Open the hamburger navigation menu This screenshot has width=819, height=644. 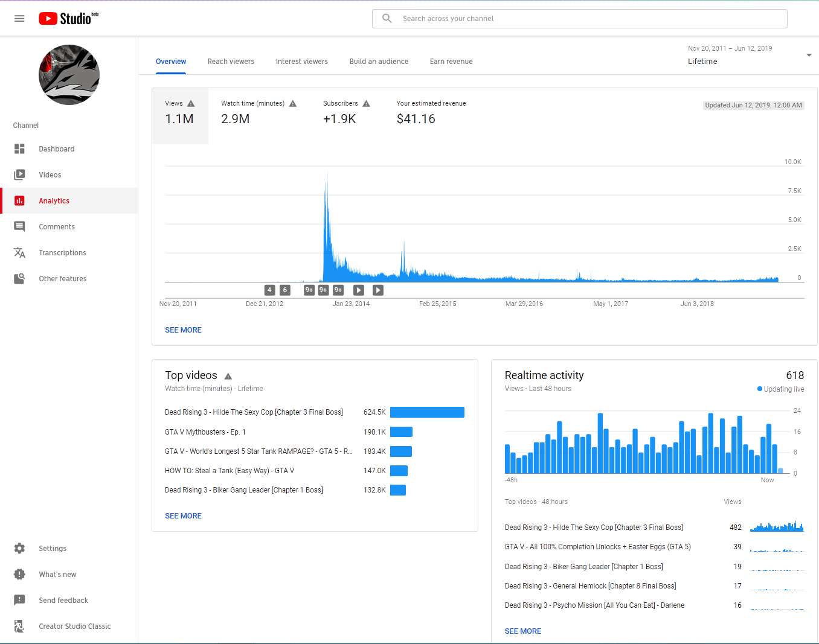(19, 19)
